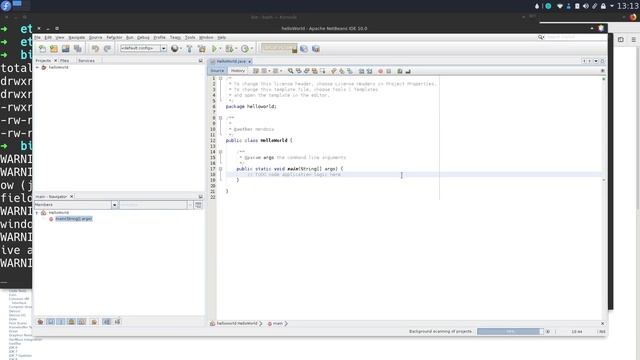Open the Debug Project dropdown arrow
640x360 pixels.
pos(236,49)
